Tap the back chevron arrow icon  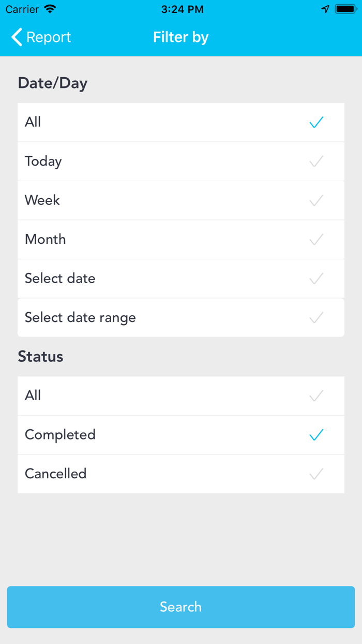17,37
